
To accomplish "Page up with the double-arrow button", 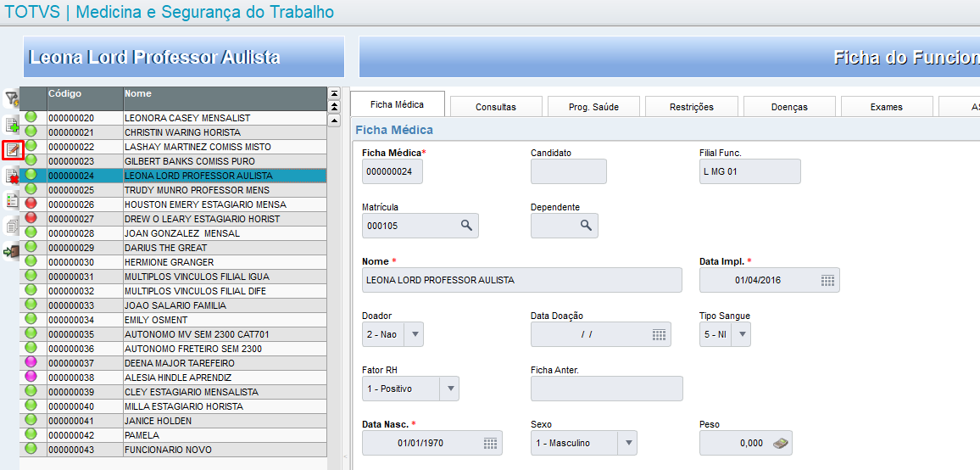I will (x=334, y=107).
